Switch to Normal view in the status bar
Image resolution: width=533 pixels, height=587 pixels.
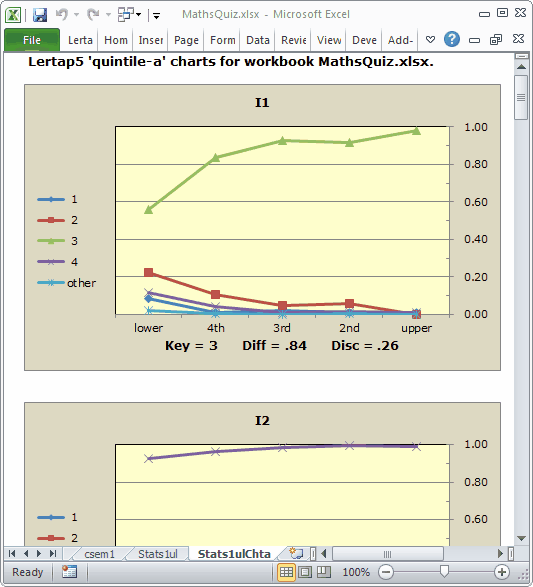(286, 572)
